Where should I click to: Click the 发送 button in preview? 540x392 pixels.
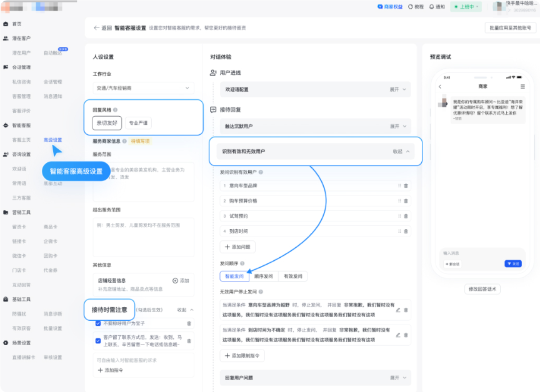(513, 264)
